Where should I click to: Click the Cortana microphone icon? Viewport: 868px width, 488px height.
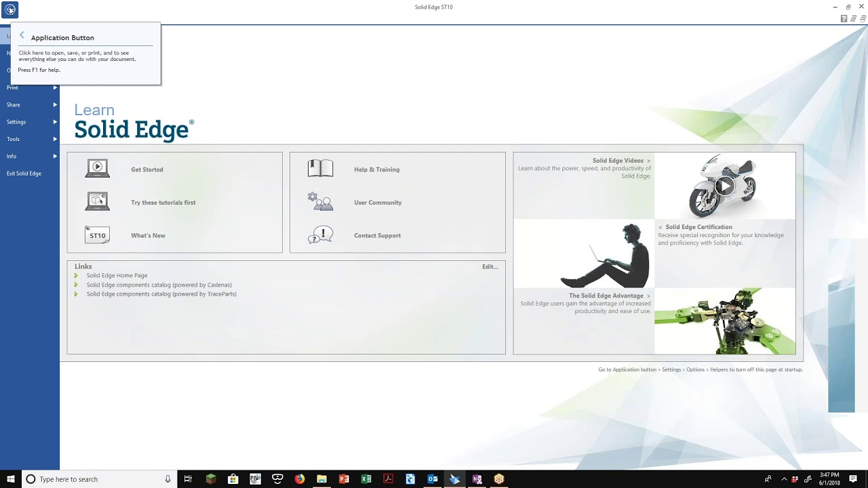167,479
